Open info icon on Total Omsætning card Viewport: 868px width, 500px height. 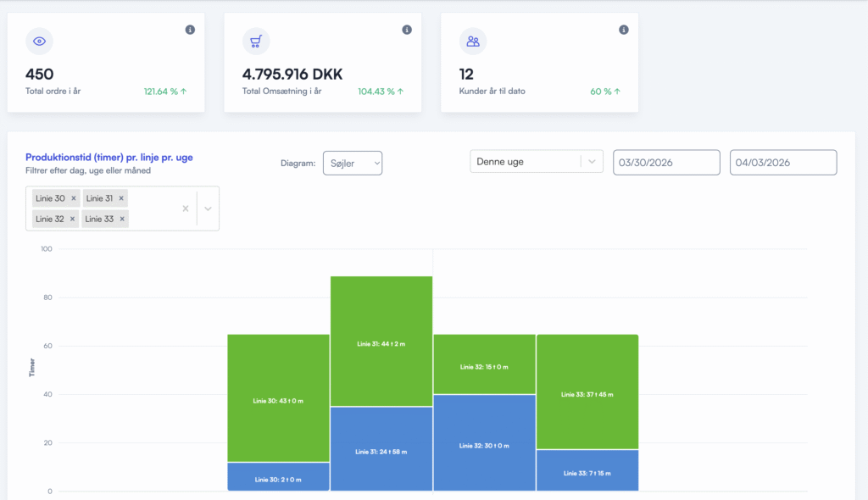407,30
